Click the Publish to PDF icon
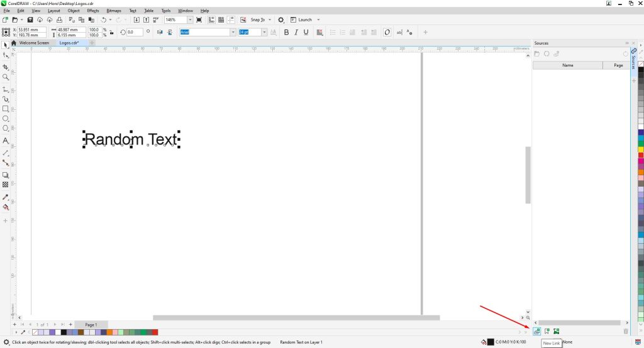 click(x=156, y=19)
